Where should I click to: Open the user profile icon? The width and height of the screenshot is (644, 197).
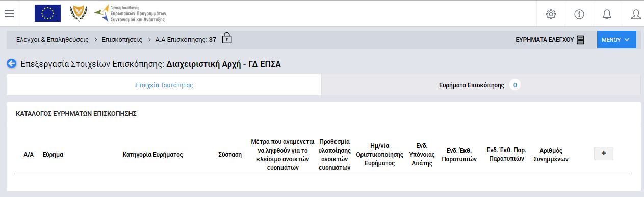point(636,14)
